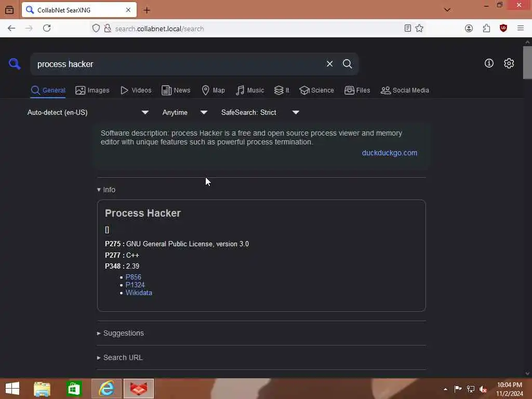Switch to the Music category
This screenshot has height=399, width=532.
(x=250, y=90)
